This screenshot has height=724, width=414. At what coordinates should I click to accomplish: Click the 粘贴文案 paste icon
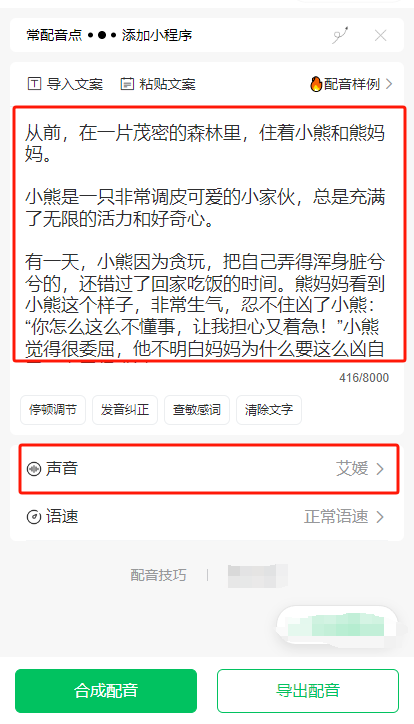tap(127, 84)
